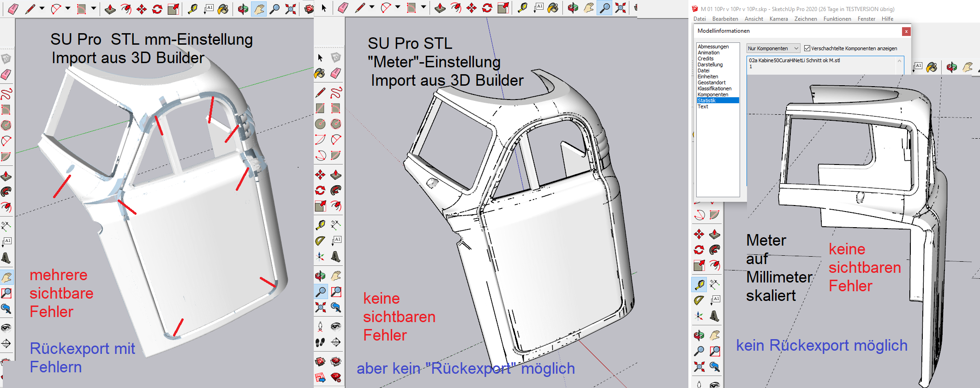Viewport: 980px width, 388px height.
Task: Select Orbit tool beside the Modellinformationen dialog
Action: (951, 67)
